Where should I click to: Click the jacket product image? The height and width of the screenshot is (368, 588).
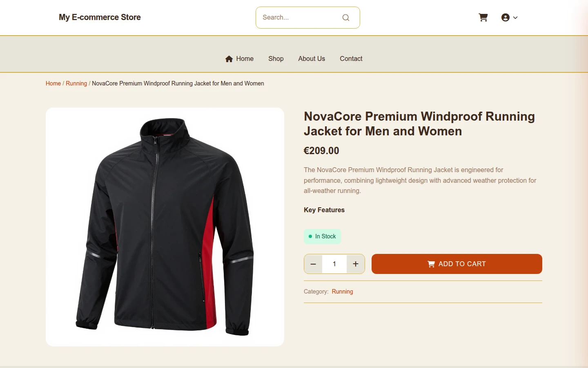click(165, 227)
